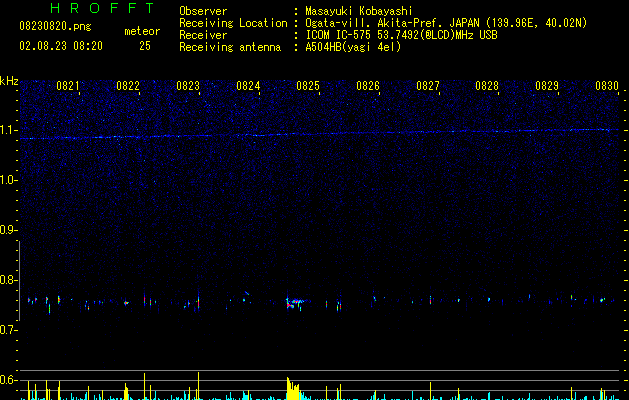Click the 0826 time marker
This screenshot has width=629, height=400.
pos(368,86)
